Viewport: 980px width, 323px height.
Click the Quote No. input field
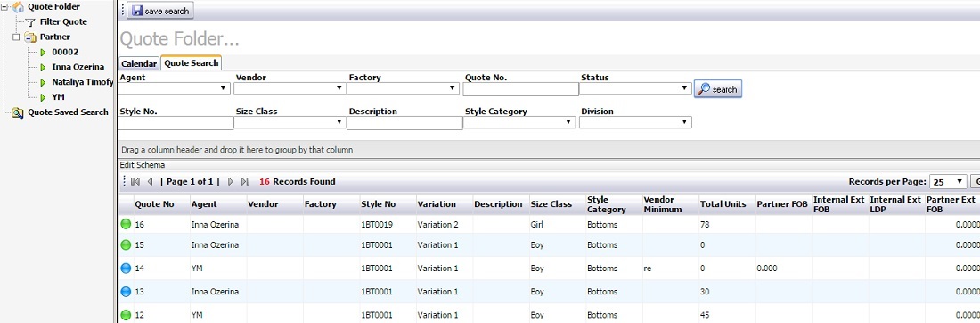pos(520,89)
